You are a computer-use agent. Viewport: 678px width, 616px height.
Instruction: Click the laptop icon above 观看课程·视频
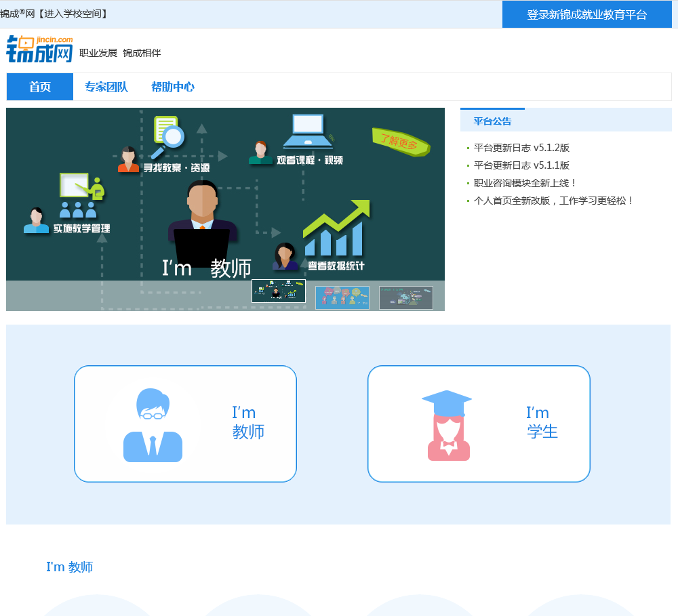308,131
